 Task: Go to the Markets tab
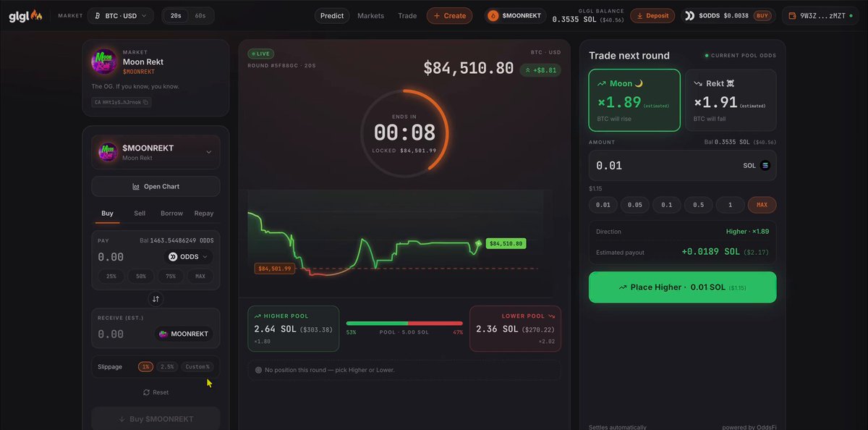[x=371, y=15]
